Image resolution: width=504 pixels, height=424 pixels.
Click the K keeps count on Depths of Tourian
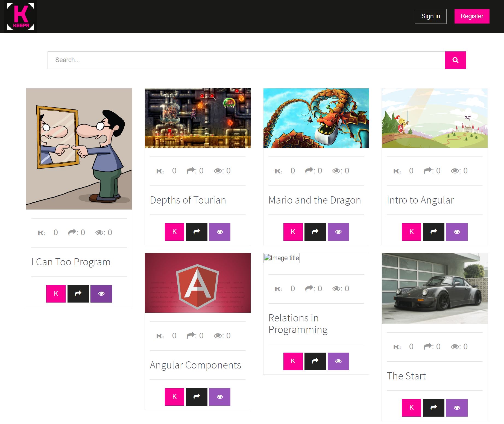click(x=166, y=171)
